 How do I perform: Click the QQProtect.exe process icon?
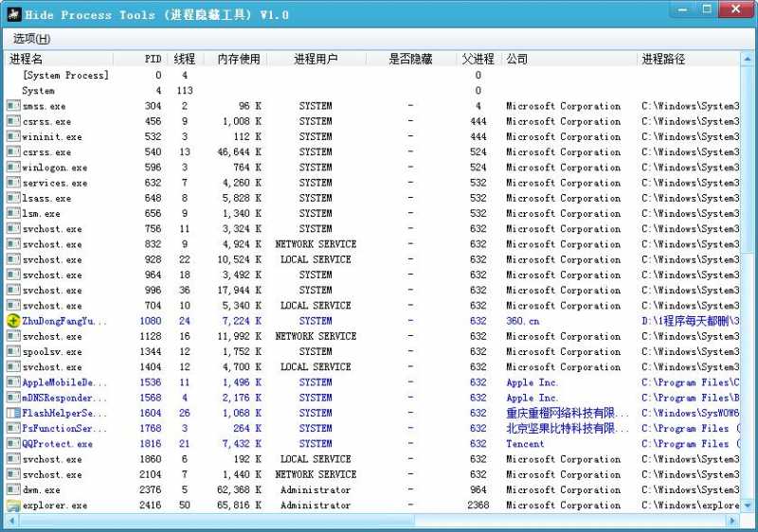13,444
